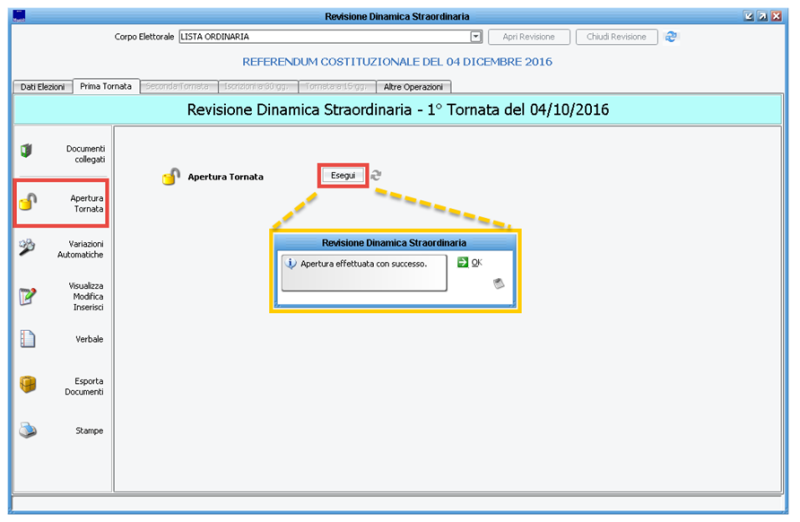Click the Verbale sidebar label
The width and height of the screenshot is (800, 522).
pos(89,339)
